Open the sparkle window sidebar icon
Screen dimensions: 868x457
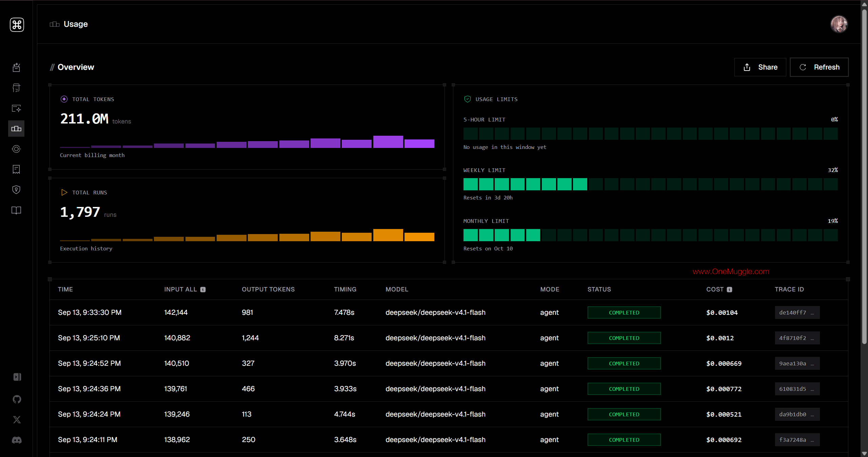16,108
